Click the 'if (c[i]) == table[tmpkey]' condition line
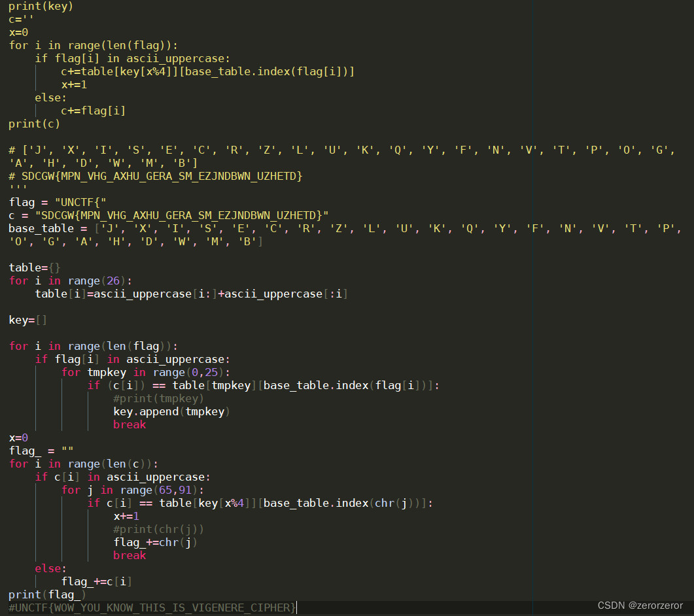The height and width of the screenshot is (616, 694). (x=264, y=385)
